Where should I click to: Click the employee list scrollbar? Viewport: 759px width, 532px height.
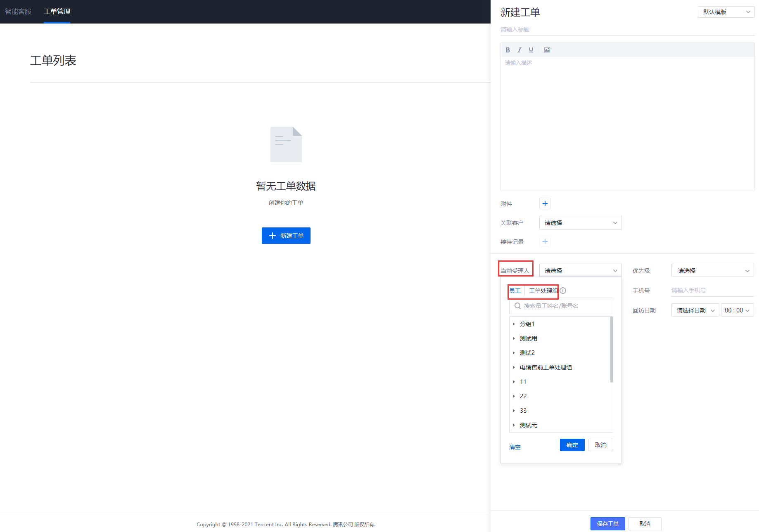point(611,349)
